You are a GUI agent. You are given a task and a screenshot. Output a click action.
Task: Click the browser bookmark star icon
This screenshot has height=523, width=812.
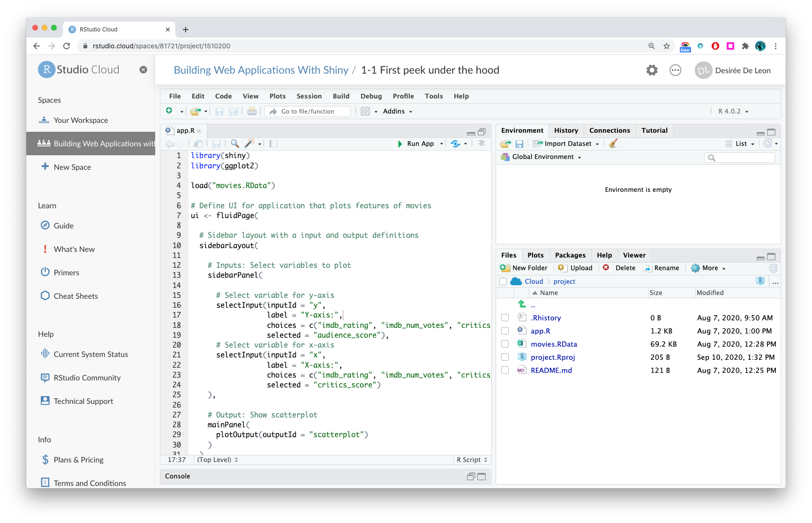pyautogui.click(x=667, y=46)
